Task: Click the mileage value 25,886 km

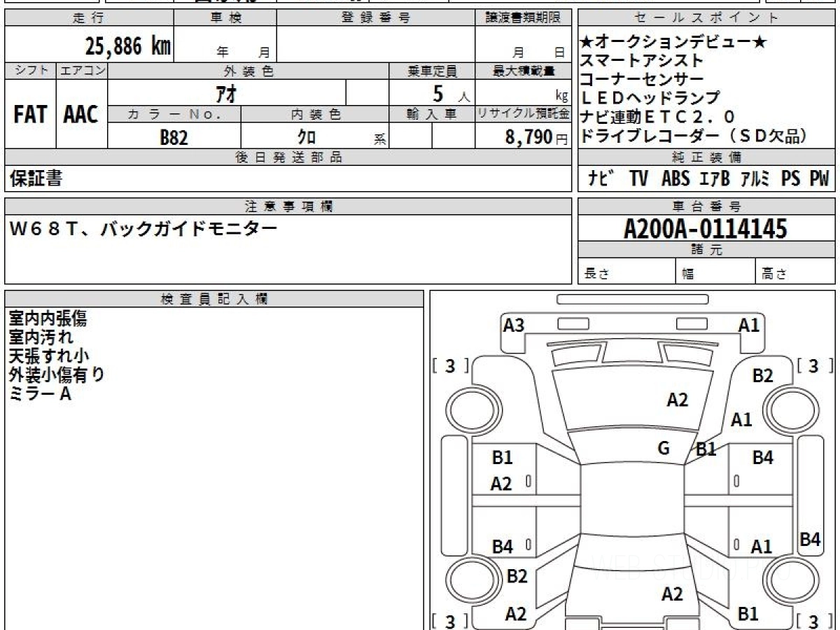Action: click(128, 46)
